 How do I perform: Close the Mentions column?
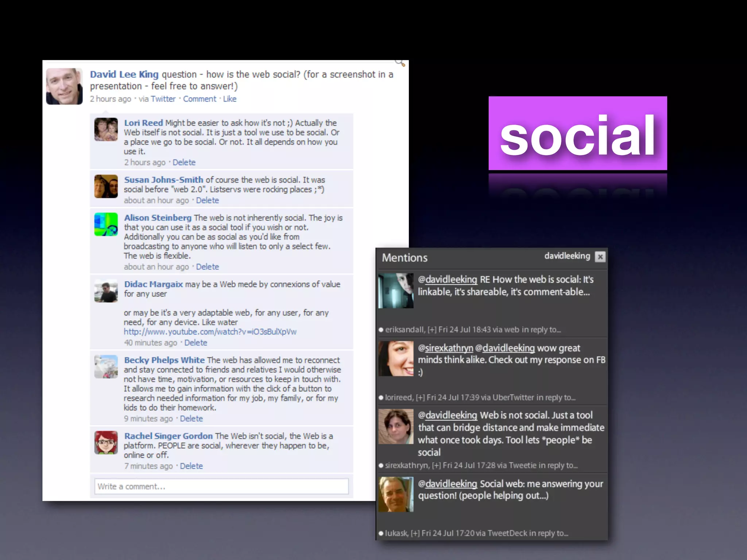(x=600, y=257)
